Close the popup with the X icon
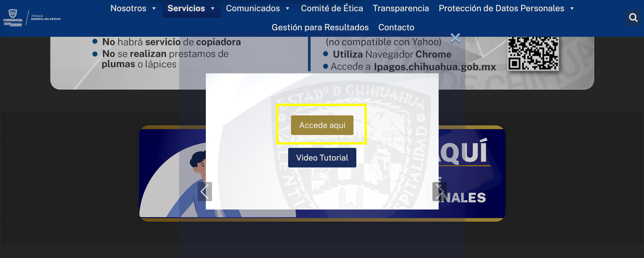Screen dimensions: 644x258 456,38
